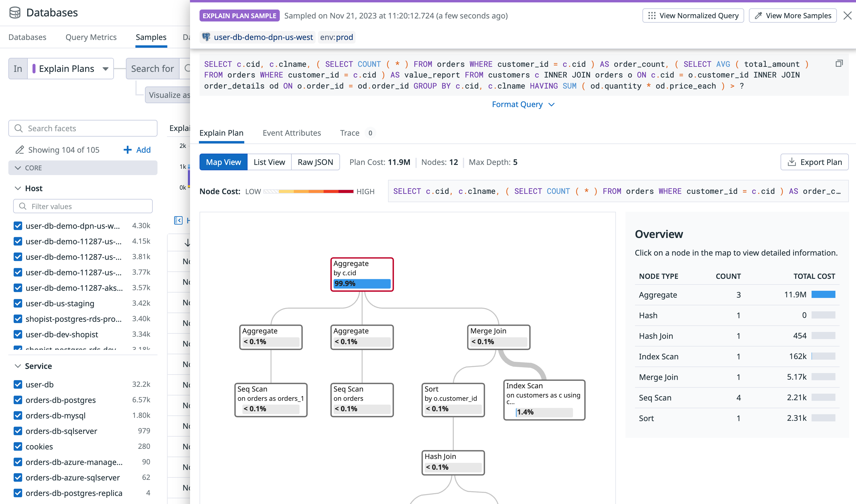Open the user-db-demo-dpn-us-west host link
Viewport: 856px width, 504px height.
pos(263,37)
